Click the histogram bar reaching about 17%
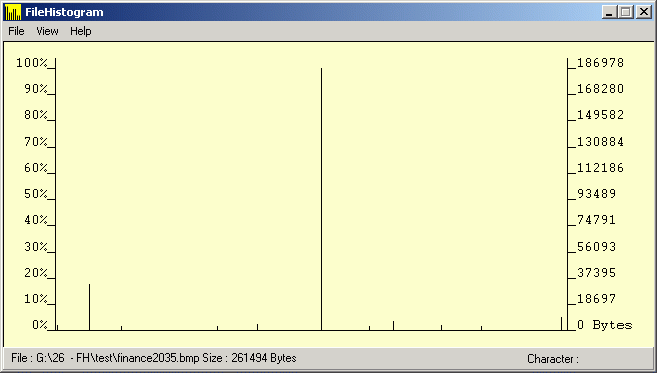The image size is (657, 373). [89, 307]
